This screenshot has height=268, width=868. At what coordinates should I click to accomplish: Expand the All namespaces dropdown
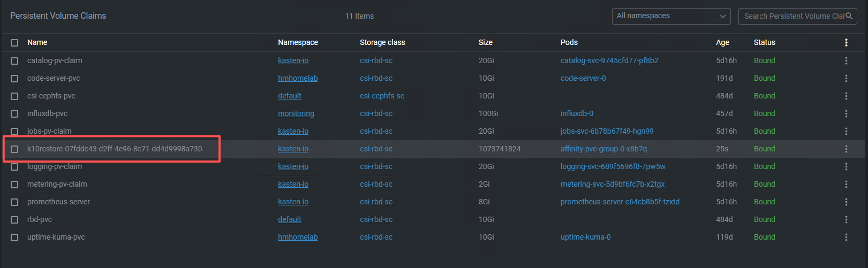(x=671, y=16)
